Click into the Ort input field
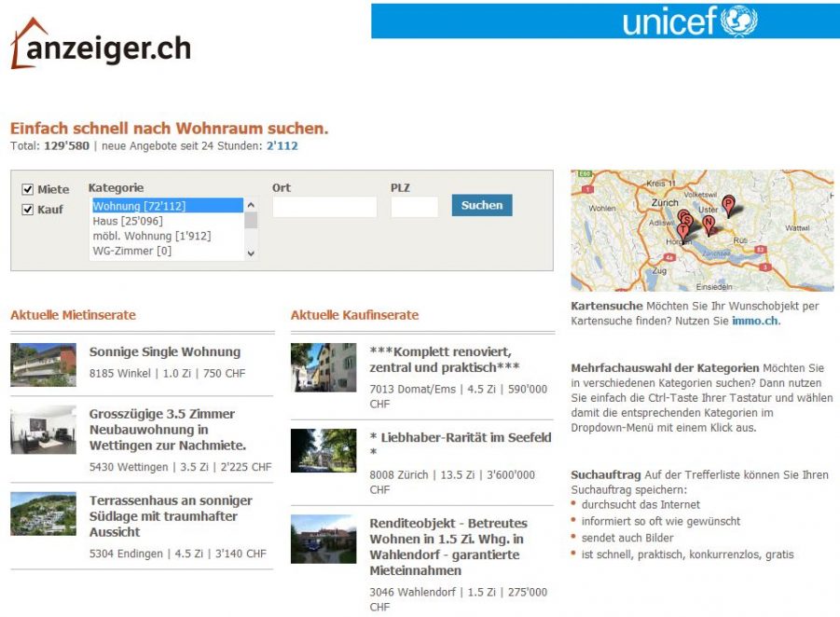The height and width of the screenshot is (617, 840). pos(324,207)
